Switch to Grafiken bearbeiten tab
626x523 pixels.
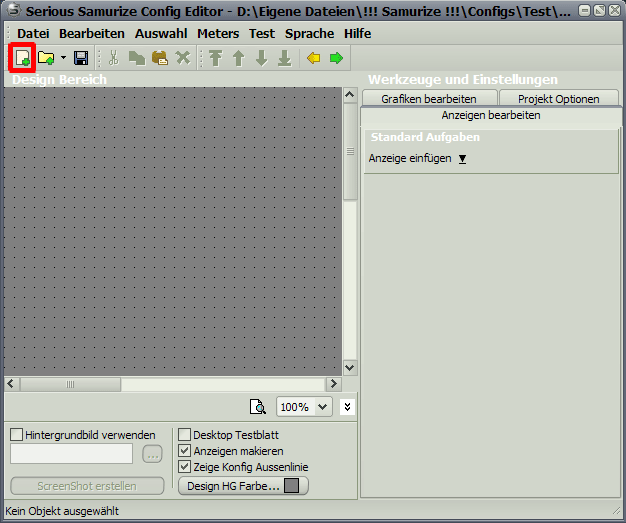[429, 99]
